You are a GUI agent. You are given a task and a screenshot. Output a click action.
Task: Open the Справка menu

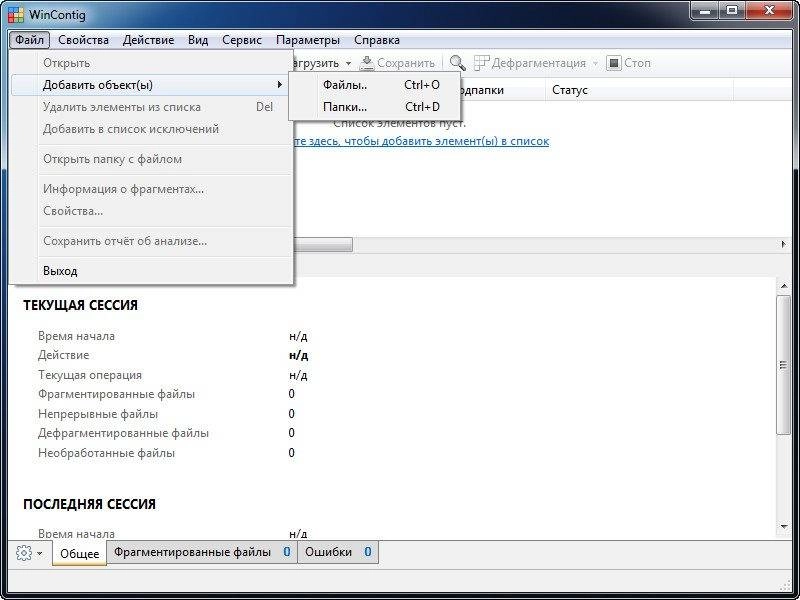tap(377, 40)
